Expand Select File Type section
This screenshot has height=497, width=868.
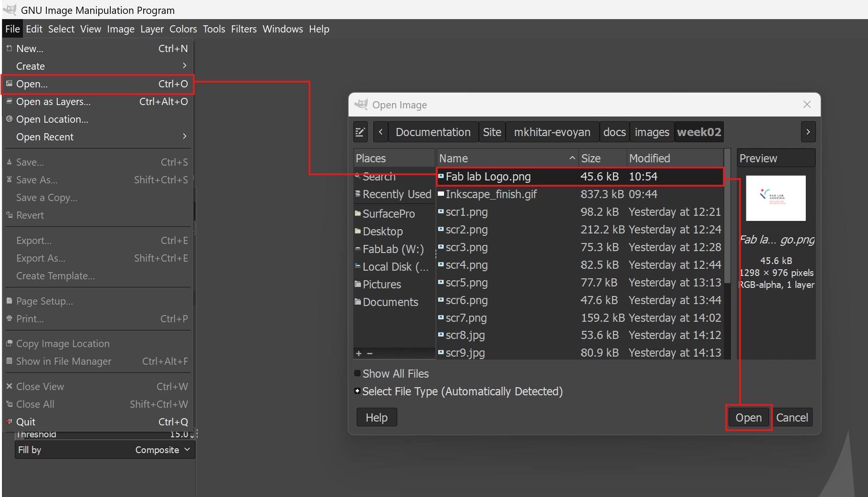357,391
